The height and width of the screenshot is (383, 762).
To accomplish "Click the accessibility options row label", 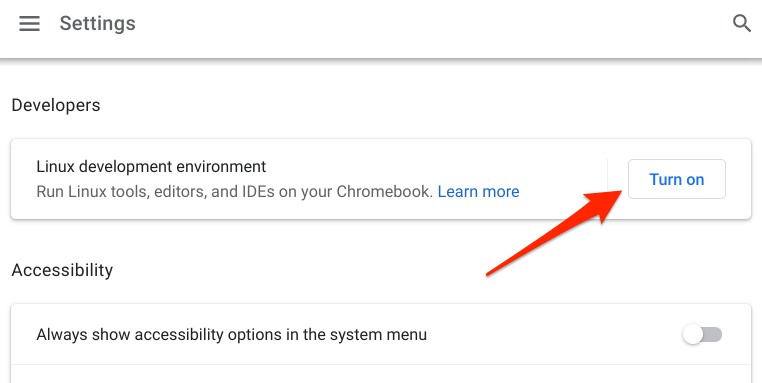I will click(231, 334).
